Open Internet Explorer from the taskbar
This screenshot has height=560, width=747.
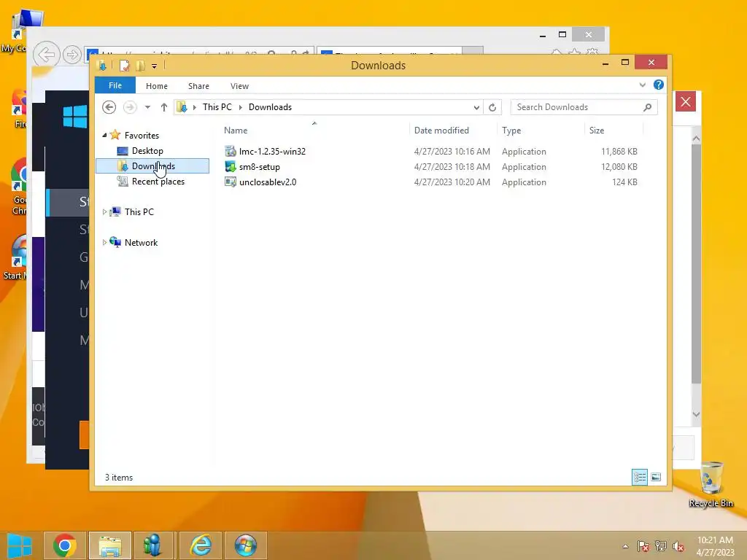201,545
